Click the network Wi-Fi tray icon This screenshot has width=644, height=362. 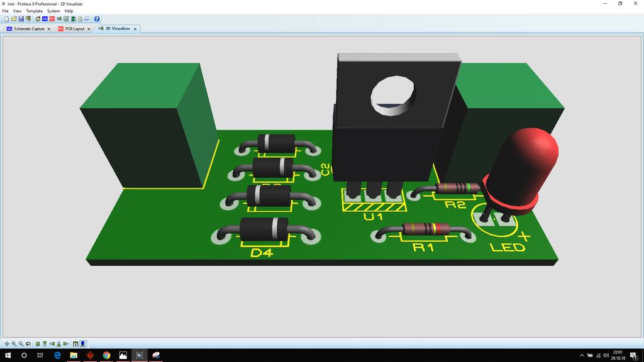(x=598, y=356)
